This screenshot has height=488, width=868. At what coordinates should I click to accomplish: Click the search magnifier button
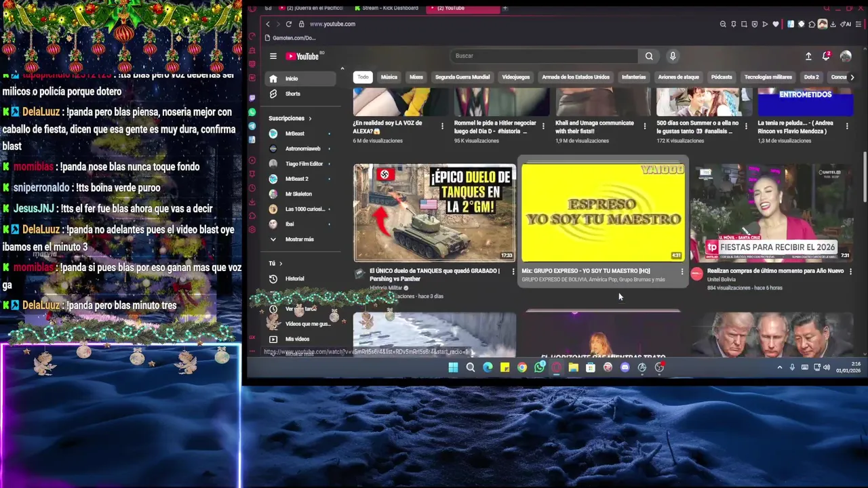(x=649, y=56)
